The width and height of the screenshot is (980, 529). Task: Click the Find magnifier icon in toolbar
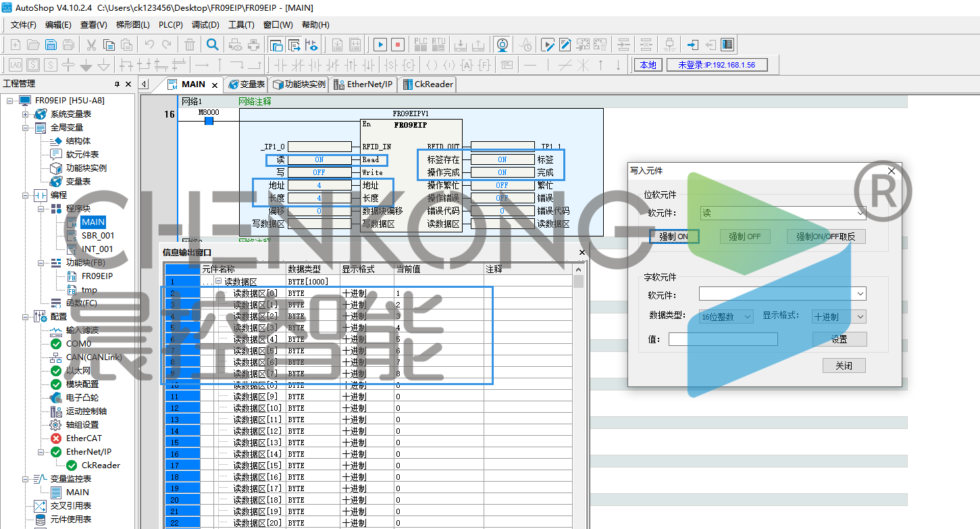[x=212, y=45]
